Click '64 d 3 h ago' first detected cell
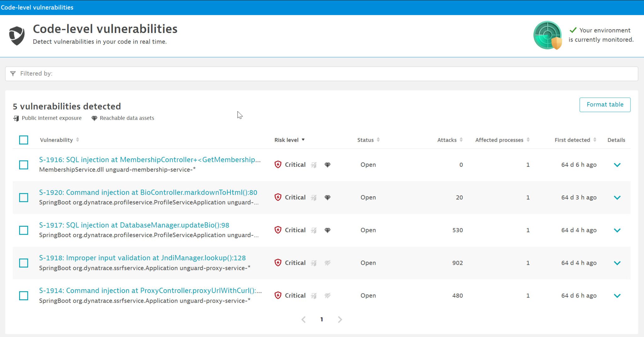The image size is (644, 337). [x=579, y=197]
